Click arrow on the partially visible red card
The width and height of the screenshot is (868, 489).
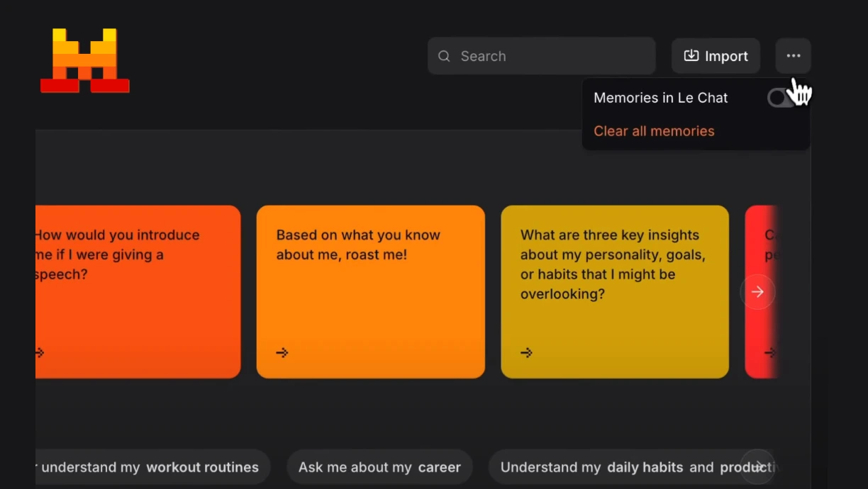coord(769,352)
